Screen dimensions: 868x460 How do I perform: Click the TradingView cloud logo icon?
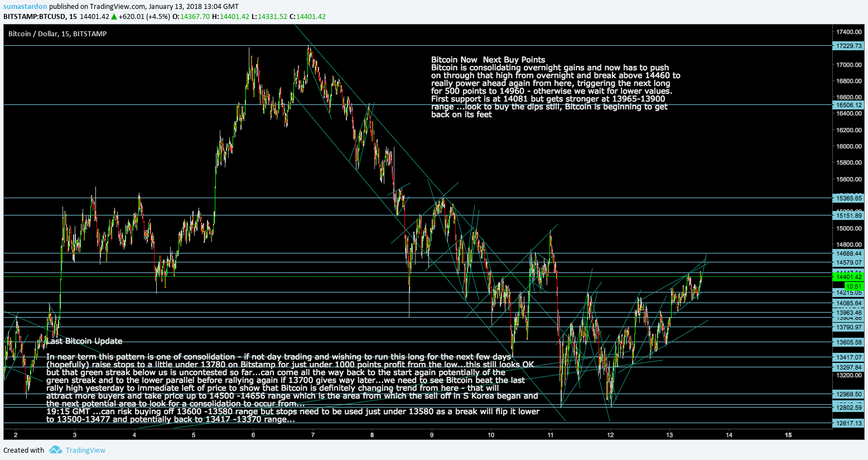pos(55,450)
